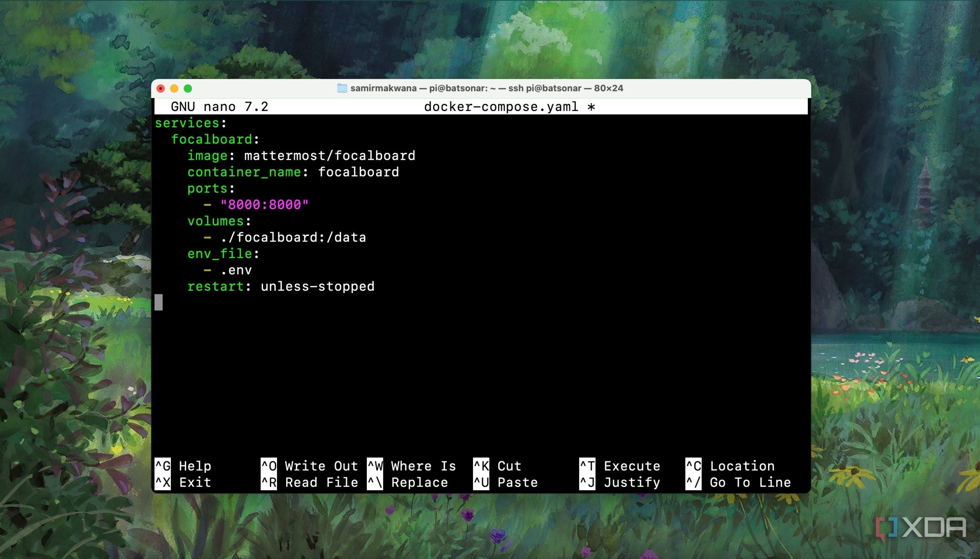The width and height of the screenshot is (980, 559).
Task: Click the terminal window title text
Action: click(486, 88)
